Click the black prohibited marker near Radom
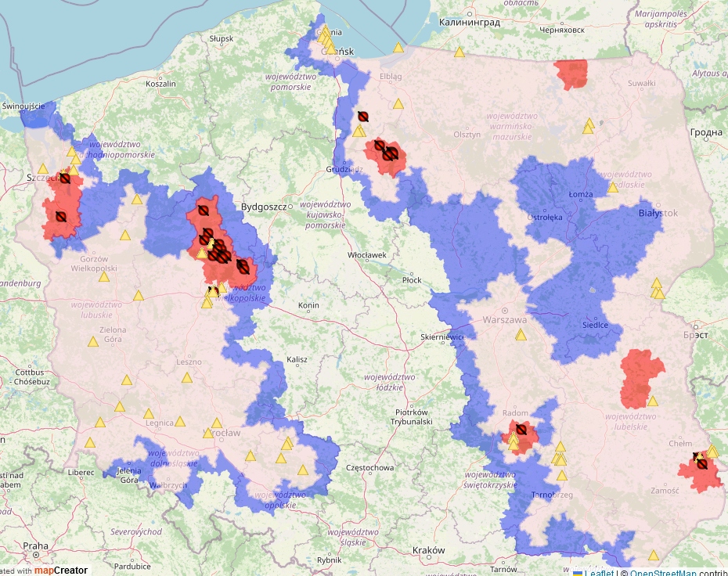Image resolution: width=728 pixels, height=576 pixels. point(521,430)
